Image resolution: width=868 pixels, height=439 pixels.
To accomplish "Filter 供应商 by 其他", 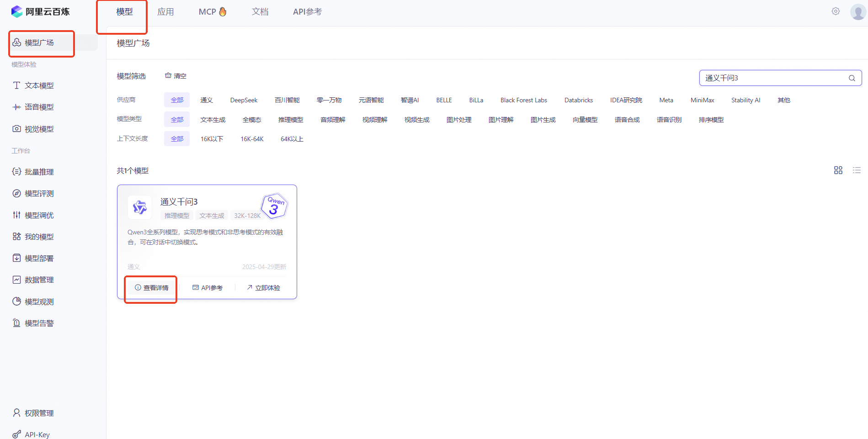I will [x=784, y=100].
